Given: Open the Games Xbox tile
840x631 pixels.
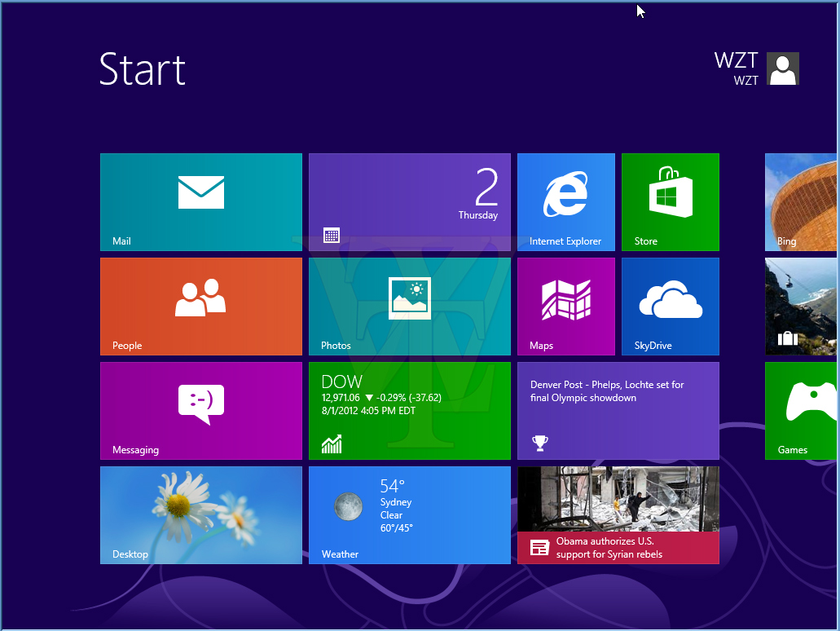Looking at the screenshot, I should (x=801, y=410).
